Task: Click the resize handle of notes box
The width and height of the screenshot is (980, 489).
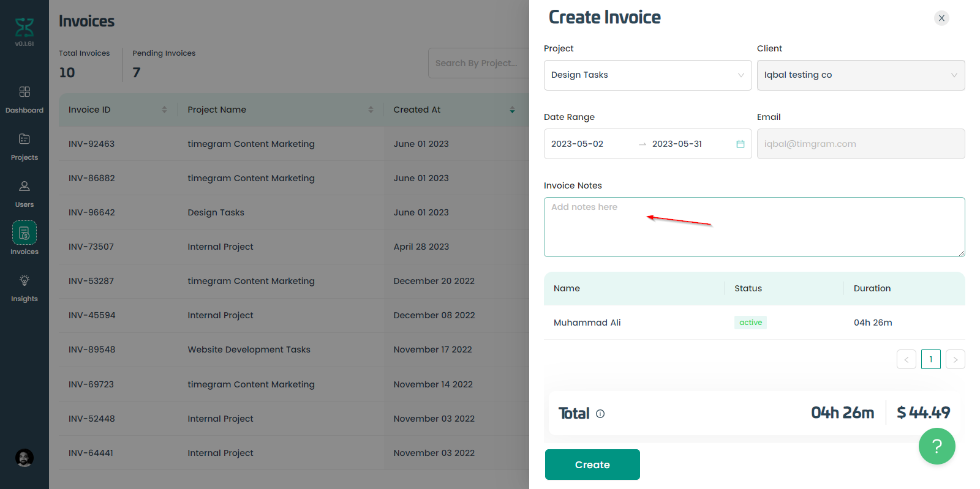Action: click(x=962, y=253)
